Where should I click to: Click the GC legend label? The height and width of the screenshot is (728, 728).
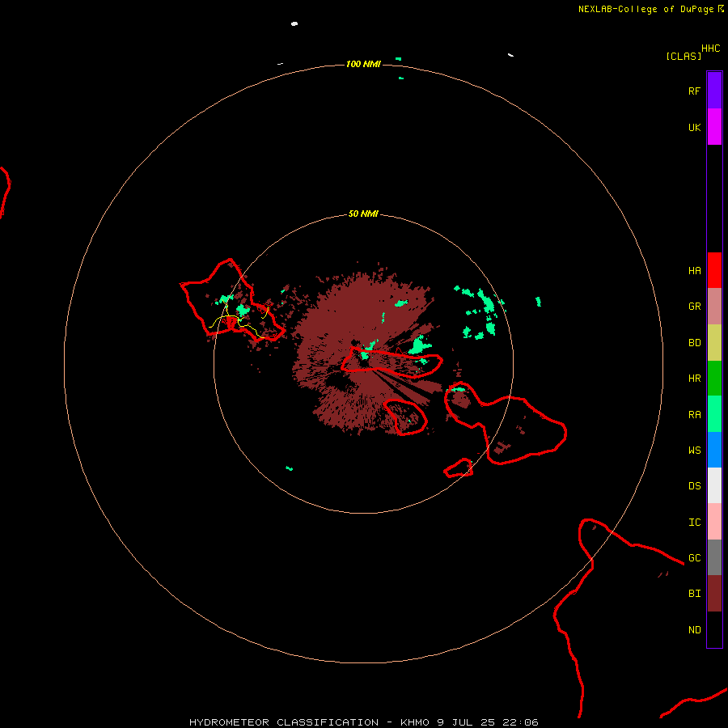coord(695,558)
